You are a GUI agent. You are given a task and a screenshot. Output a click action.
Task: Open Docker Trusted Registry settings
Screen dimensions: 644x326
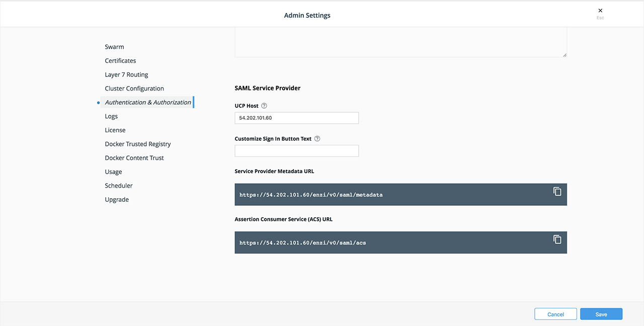pyautogui.click(x=137, y=143)
